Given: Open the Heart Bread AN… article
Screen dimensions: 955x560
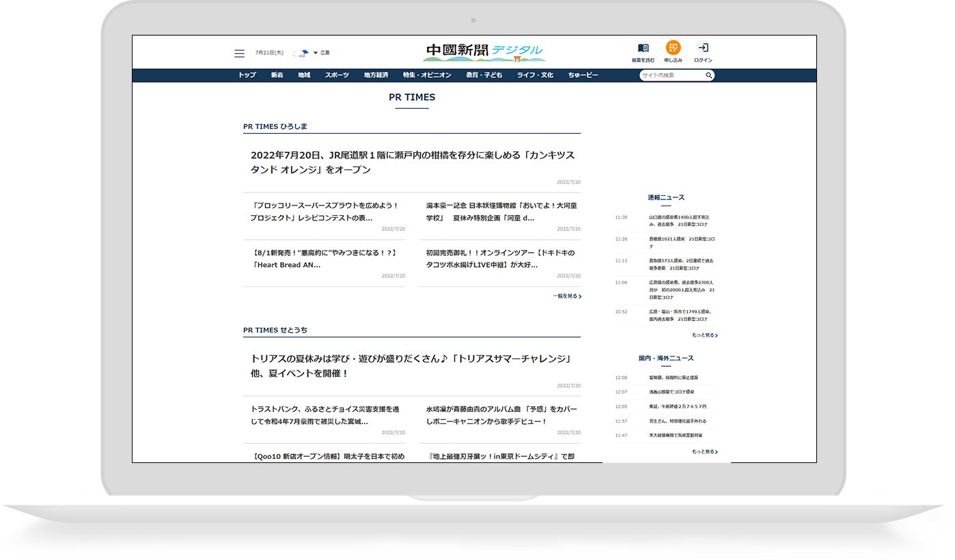Looking at the screenshot, I should tap(324, 258).
